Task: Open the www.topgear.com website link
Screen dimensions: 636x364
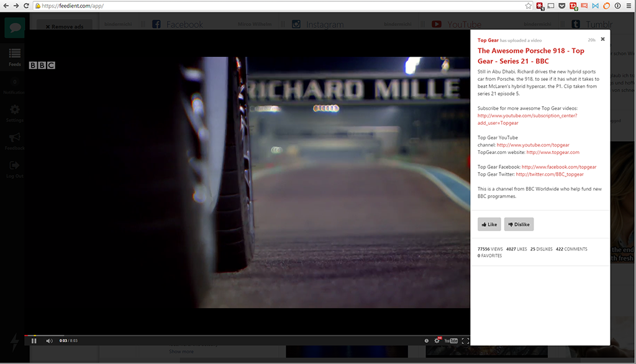Action: [x=553, y=152]
